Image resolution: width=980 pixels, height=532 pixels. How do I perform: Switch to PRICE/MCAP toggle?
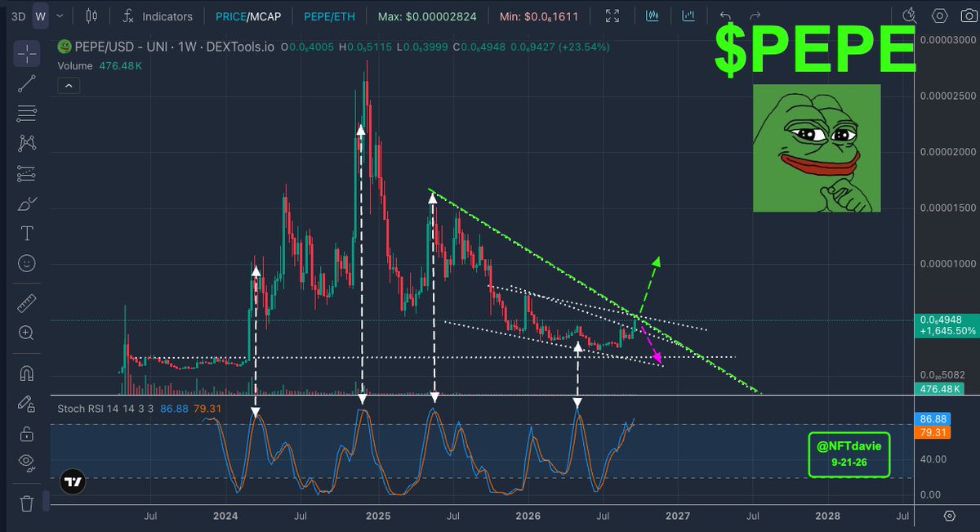coord(247,16)
